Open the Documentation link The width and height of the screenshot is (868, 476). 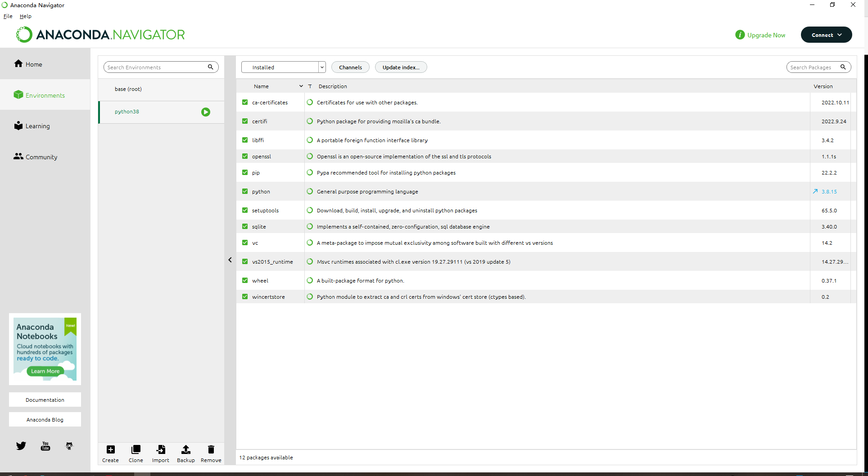(45, 400)
